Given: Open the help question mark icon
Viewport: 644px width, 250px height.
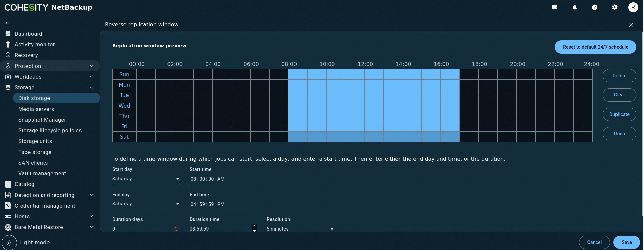Looking at the screenshot, I should click(595, 7).
